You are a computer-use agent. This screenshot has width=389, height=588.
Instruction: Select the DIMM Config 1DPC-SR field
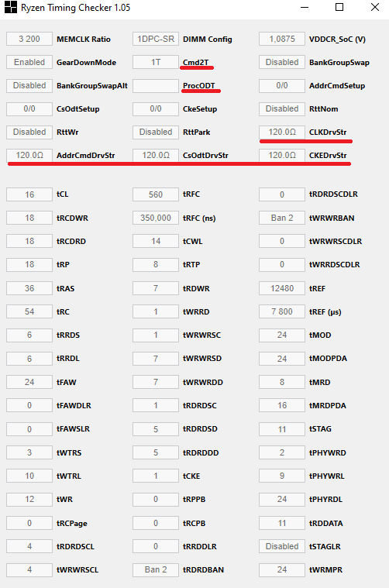156,39
